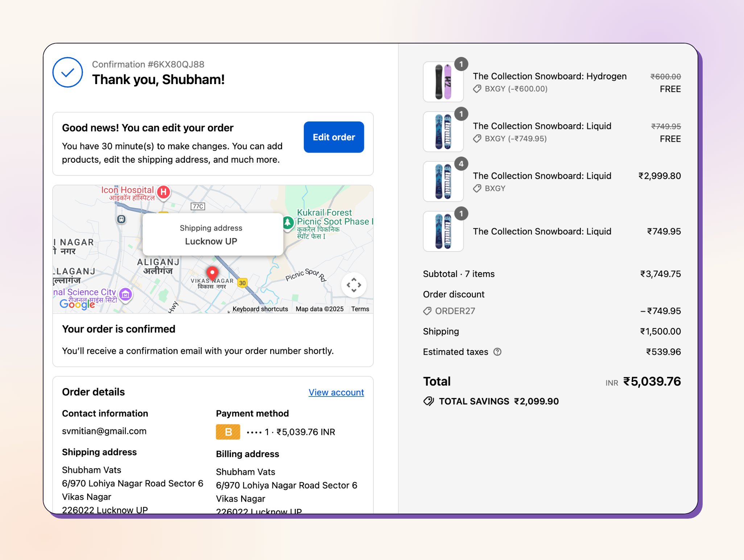Click the red shipping location pin on the map

click(212, 273)
